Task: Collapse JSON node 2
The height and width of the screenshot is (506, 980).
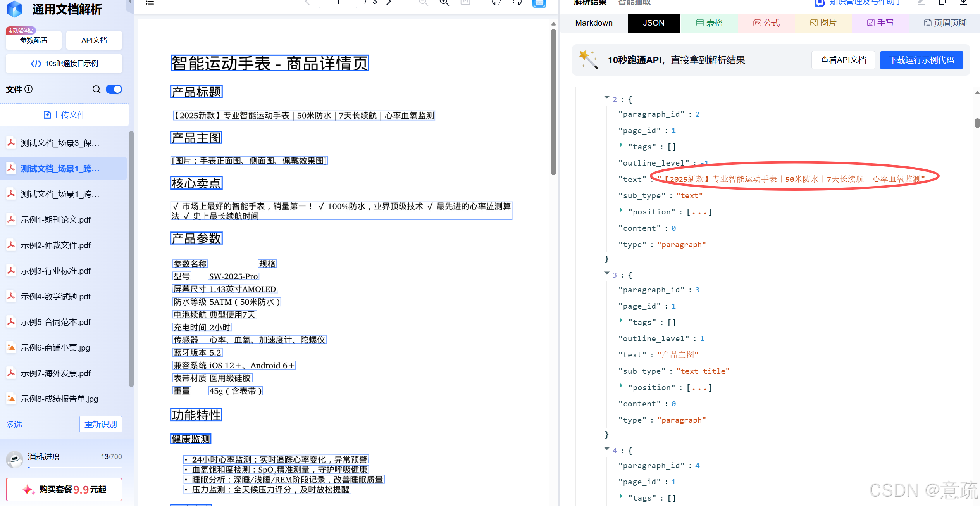Action: (607, 98)
